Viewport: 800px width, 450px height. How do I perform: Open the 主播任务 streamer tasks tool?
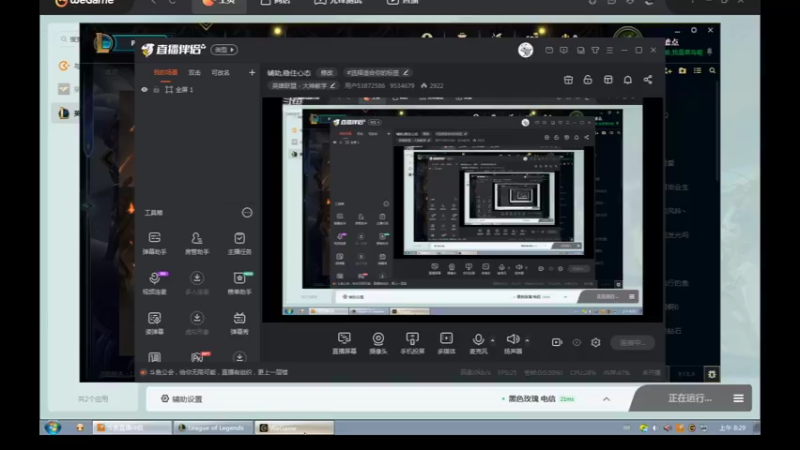239,243
